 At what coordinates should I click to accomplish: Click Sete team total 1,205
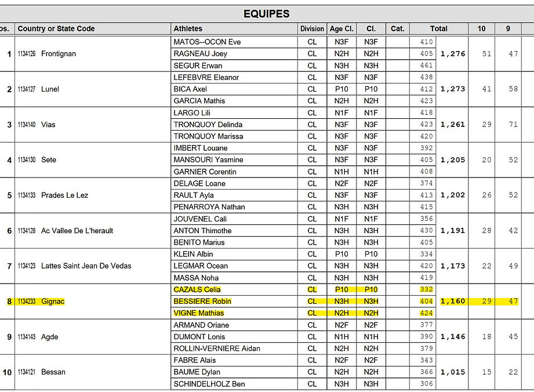click(453, 159)
